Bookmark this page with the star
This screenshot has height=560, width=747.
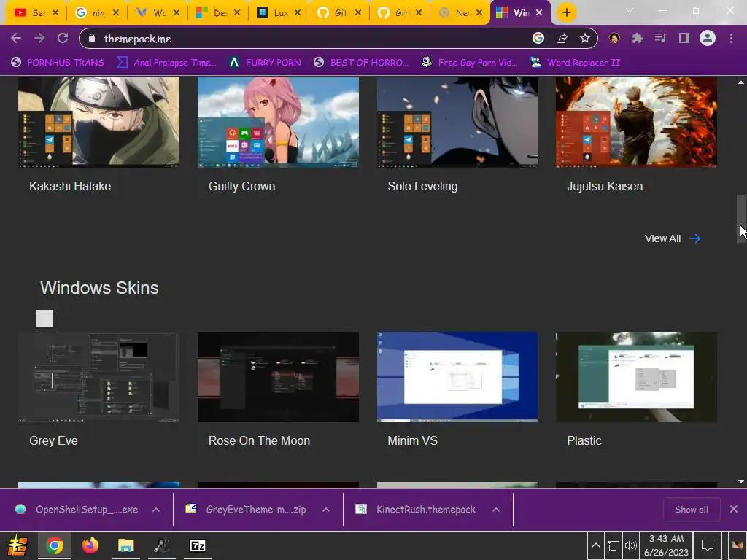(x=585, y=38)
